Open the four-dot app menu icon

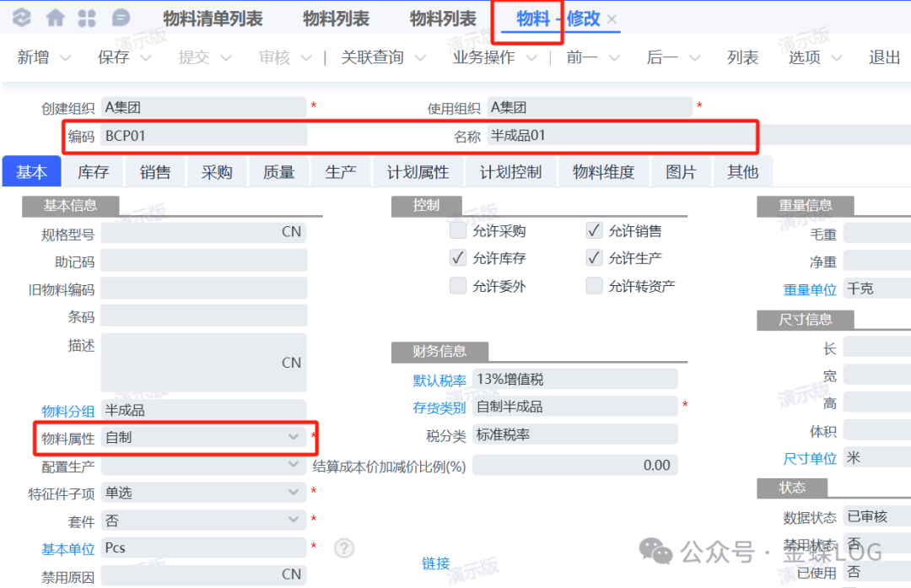tap(87, 18)
